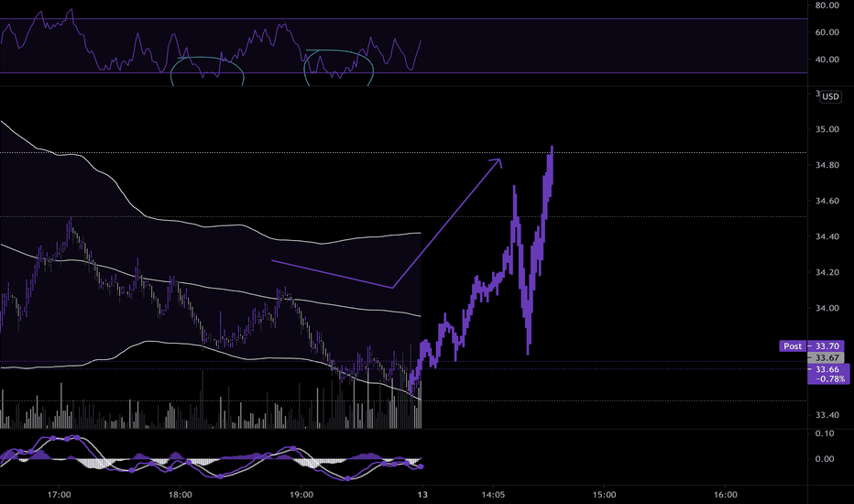Click the 35.00 price axis value
854x504 pixels.
click(827, 130)
